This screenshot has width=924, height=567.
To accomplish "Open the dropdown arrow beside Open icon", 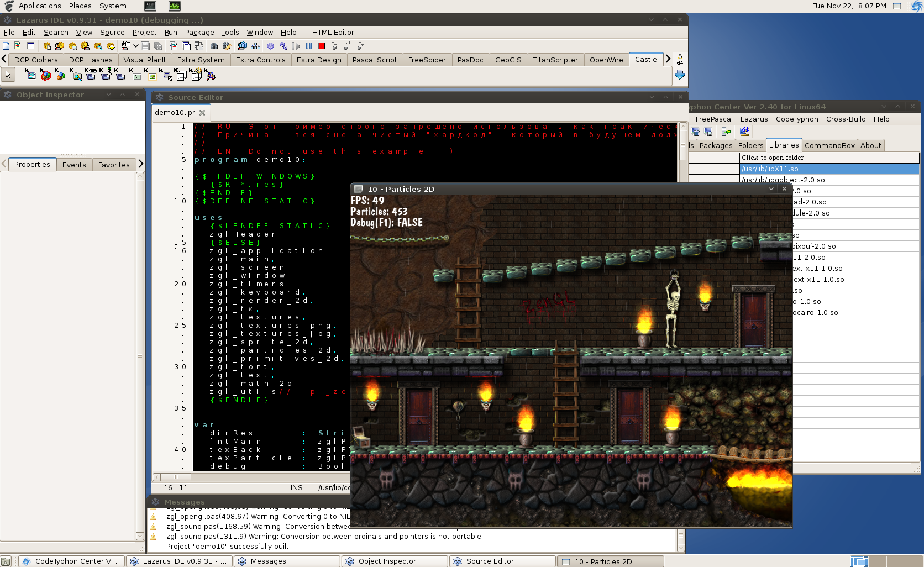I will point(136,46).
